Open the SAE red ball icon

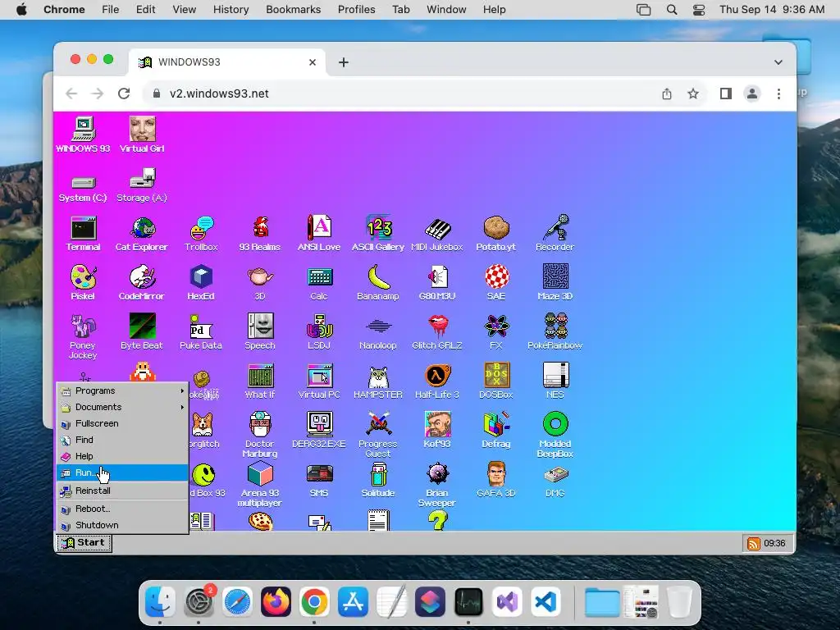tap(496, 282)
